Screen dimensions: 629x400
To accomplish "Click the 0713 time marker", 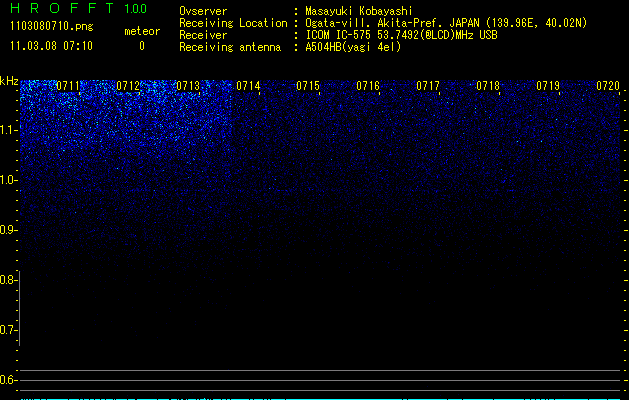I will (x=188, y=86).
